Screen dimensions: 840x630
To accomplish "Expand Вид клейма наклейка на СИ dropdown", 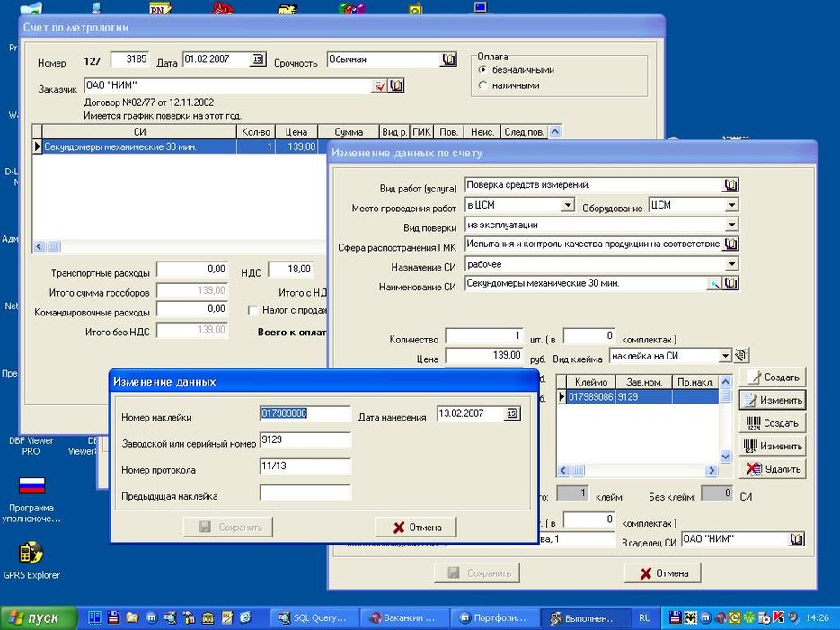I will coord(724,356).
